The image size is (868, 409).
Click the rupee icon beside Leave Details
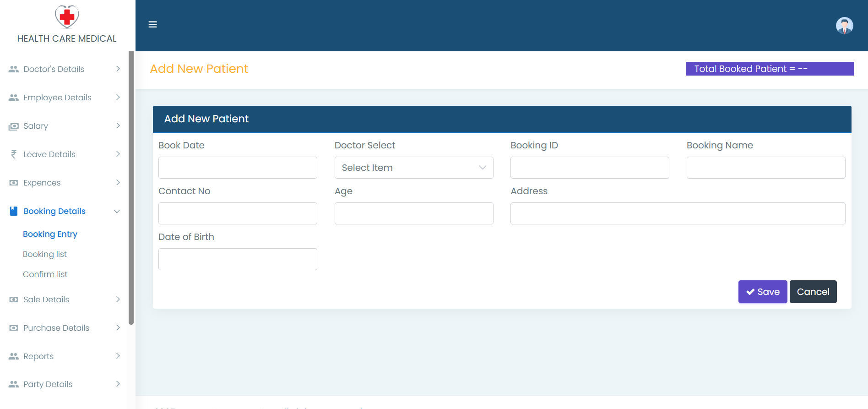[14, 154]
